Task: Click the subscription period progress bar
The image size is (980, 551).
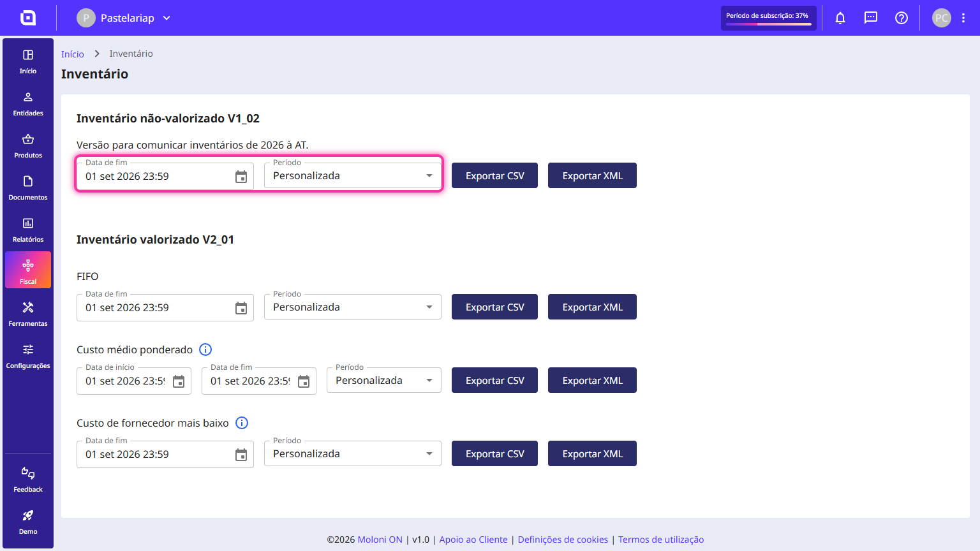Action: (x=769, y=24)
